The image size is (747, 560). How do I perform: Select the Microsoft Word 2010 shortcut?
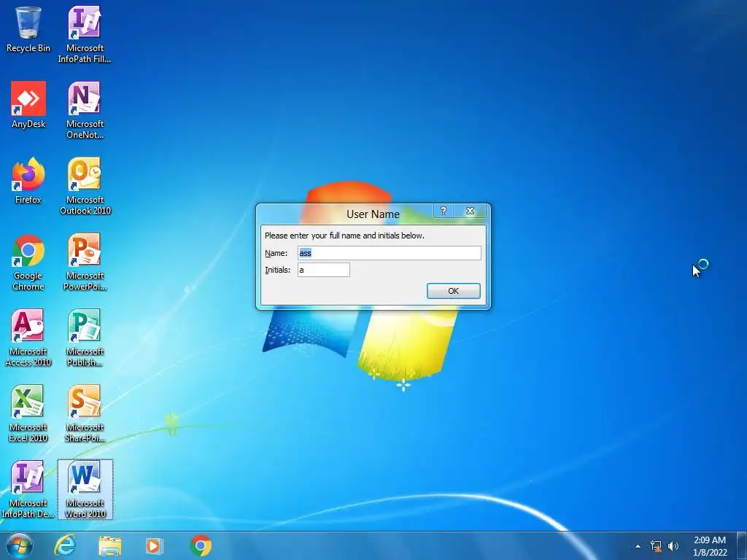point(85,489)
